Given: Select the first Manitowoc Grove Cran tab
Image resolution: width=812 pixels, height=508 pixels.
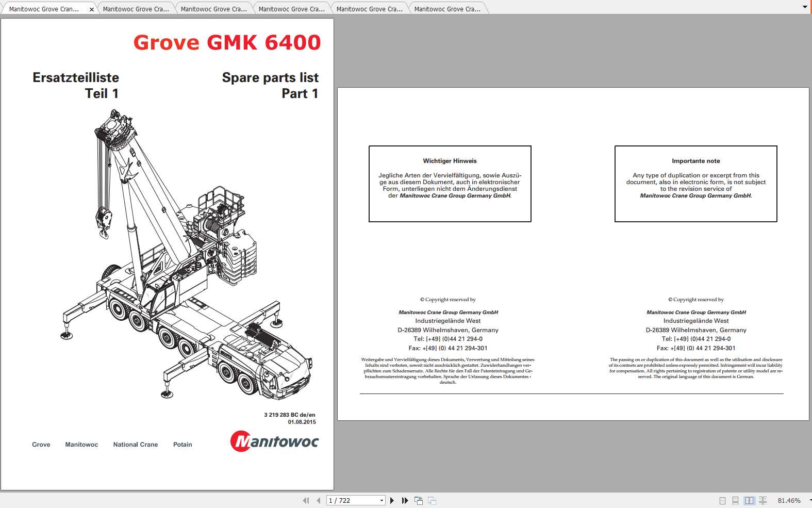Looking at the screenshot, I should coord(44,9).
